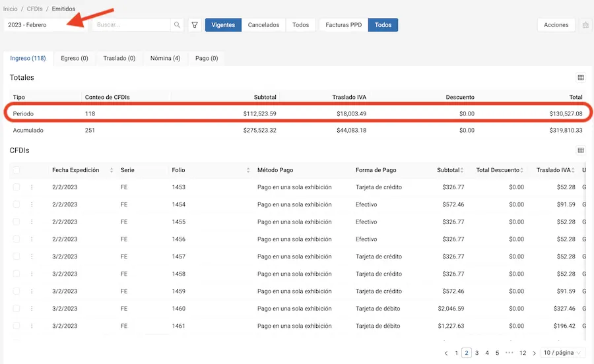Screen dimensions: 594x364
Task: Click the Buscar search field
Action: point(131,25)
